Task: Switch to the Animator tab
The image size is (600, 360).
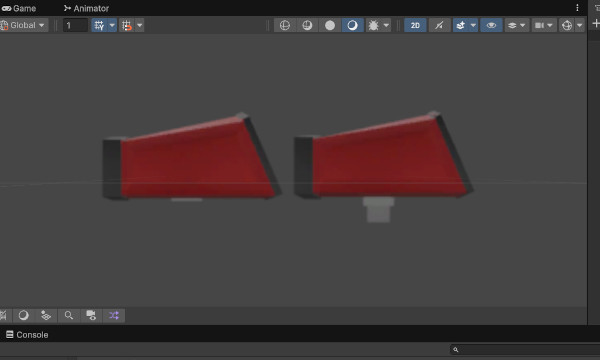Action: coord(86,8)
